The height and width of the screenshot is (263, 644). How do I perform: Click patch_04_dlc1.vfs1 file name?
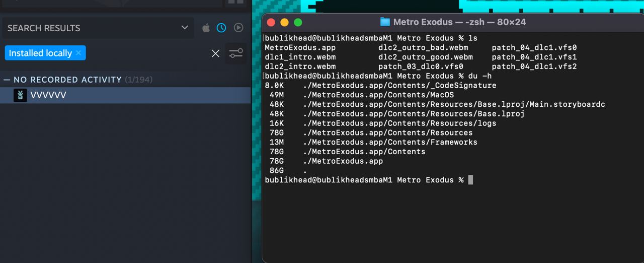pyautogui.click(x=534, y=57)
